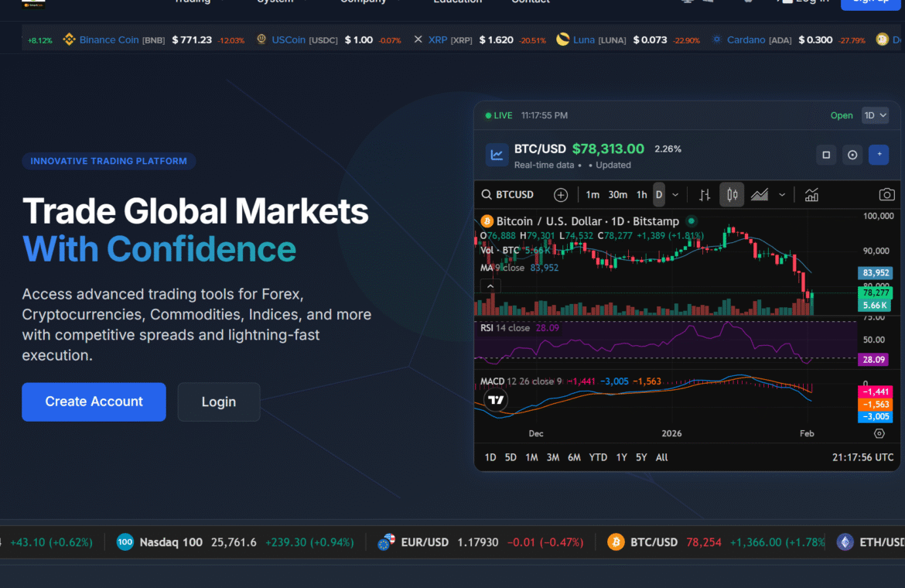
Task: Click the compare symbol plus circle icon
Action: tap(561, 195)
